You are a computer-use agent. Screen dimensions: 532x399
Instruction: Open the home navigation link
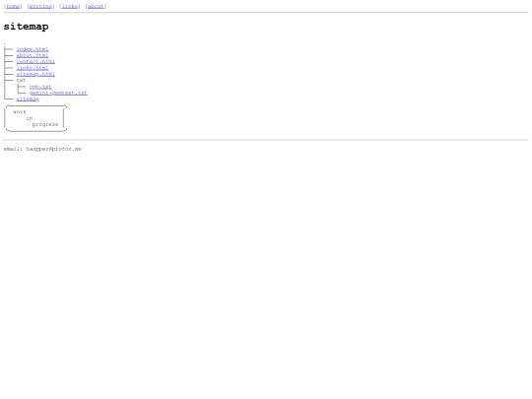pos(13,6)
